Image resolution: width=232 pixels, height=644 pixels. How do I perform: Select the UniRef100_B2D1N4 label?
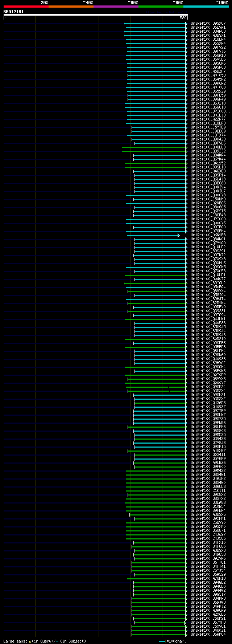click(208, 303)
